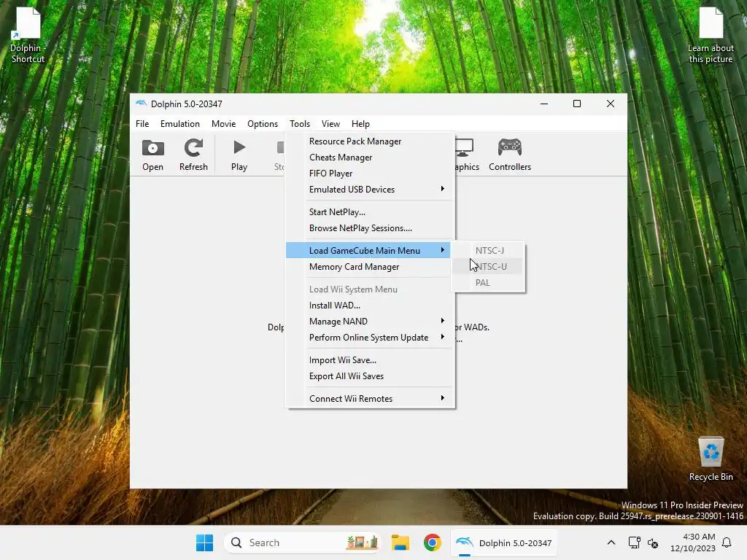Open the Graphics settings monitor icon
The height and width of the screenshot is (560, 747).
point(465,147)
